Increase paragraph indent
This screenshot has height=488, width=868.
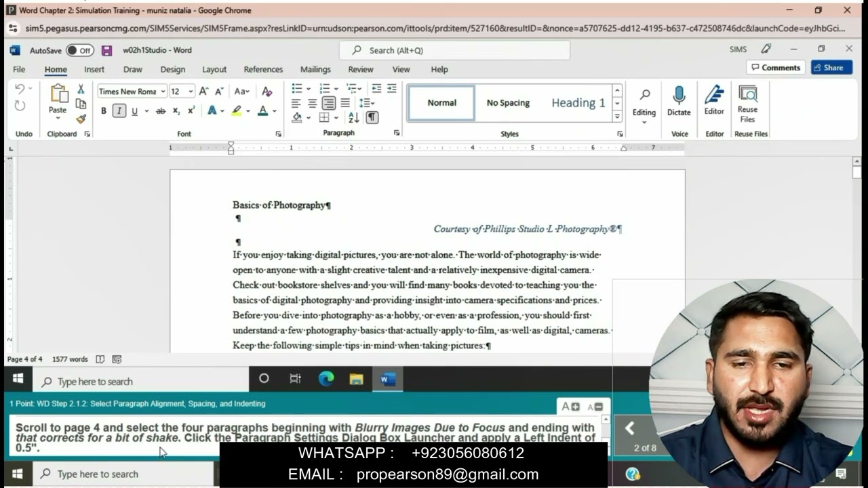tap(391, 89)
